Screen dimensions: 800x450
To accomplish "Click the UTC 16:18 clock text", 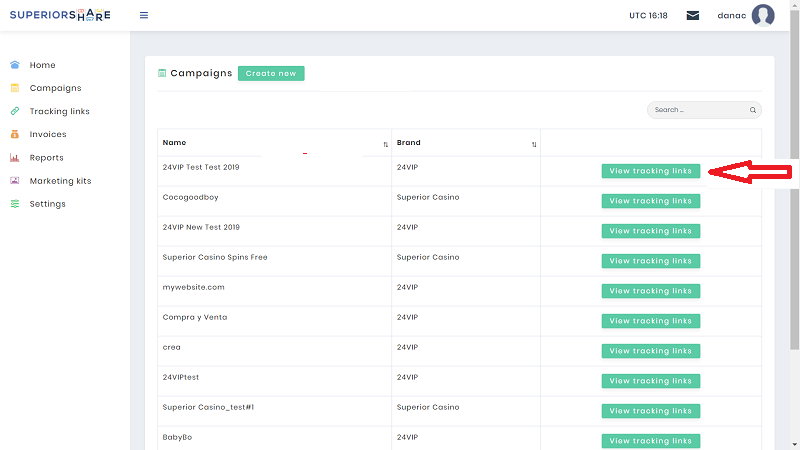I will (648, 15).
